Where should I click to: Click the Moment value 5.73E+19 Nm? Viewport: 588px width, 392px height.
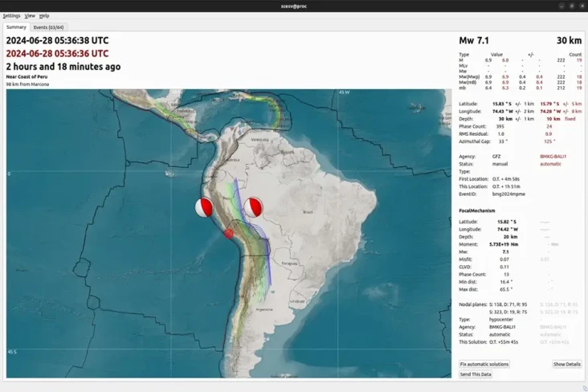pyautogui.click(x=504, y=244)
